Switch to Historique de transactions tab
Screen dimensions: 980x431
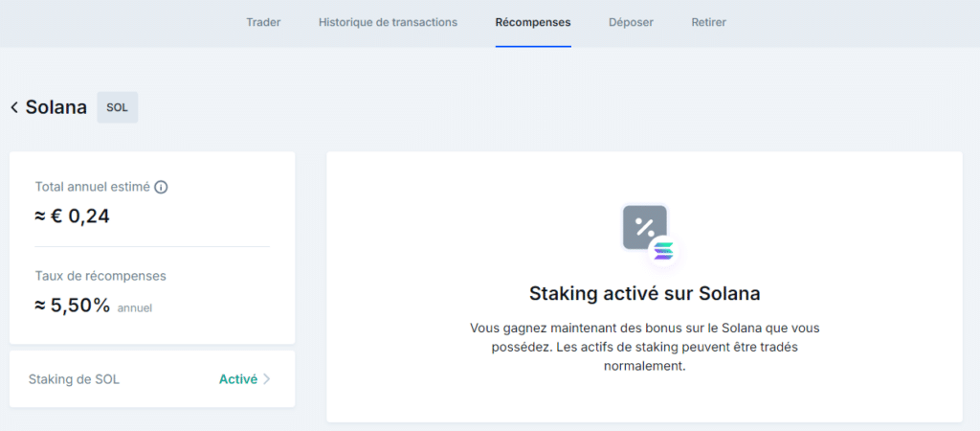(388, 23)
